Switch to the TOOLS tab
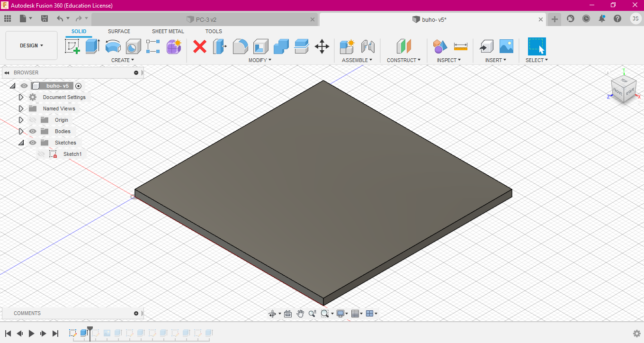Image resolution: width=644 pixels, height=343 pixels. tap(214, 31)
